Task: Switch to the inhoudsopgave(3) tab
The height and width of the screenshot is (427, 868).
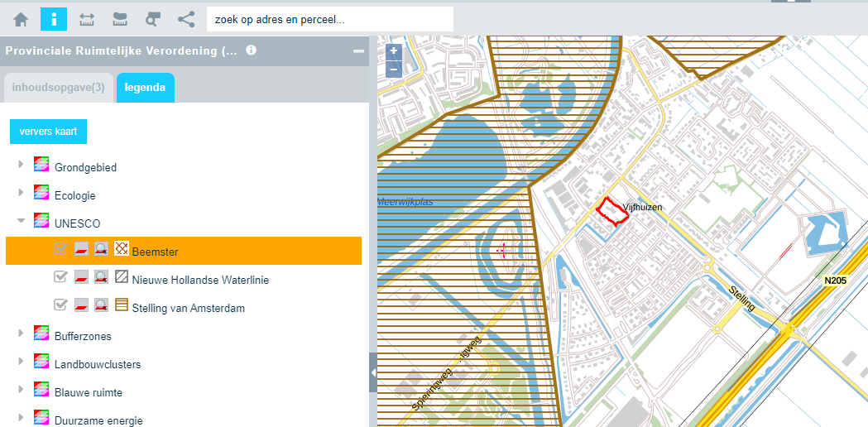Action: point(58,87)
